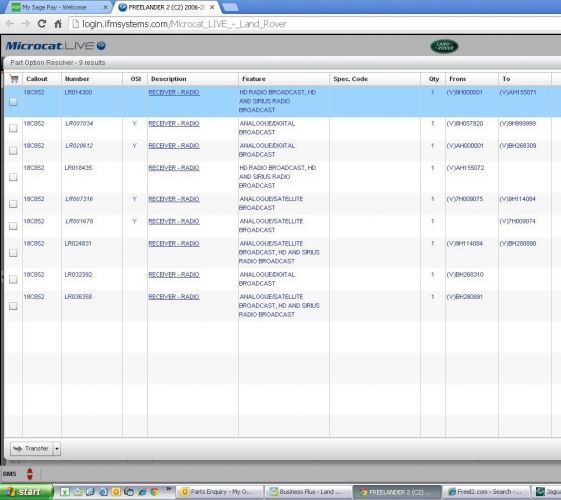Screen dimensions: 561x500
Task: Go back with the browser back arrow
Action: 10,24
